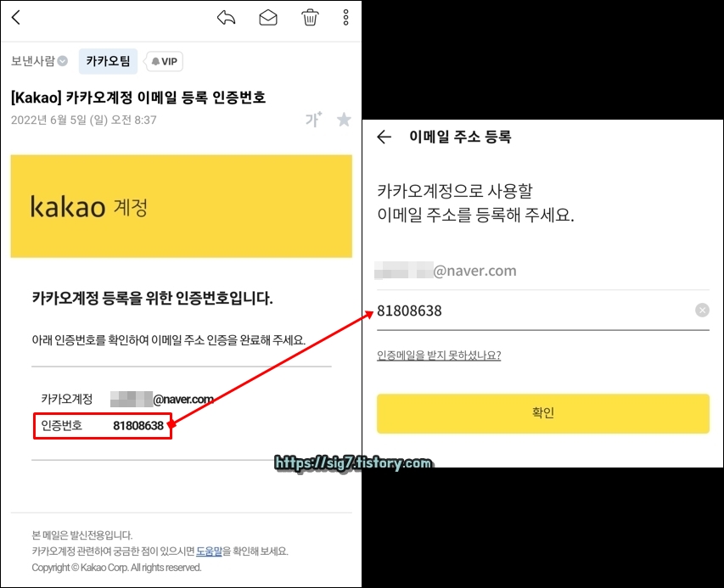Select the verification code 81808638 in email
The width and height of the screenshot is (724, 588).
click(138, 426)
